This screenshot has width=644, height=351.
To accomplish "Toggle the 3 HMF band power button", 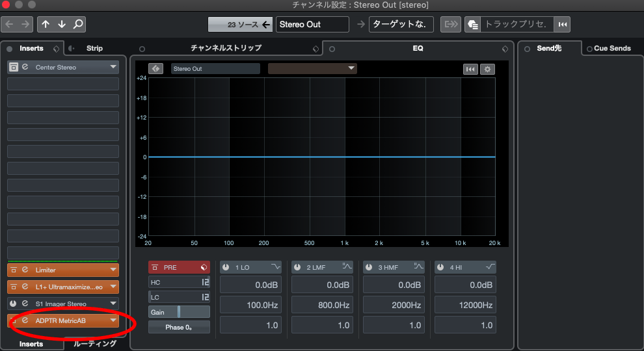I will point(369,267).
